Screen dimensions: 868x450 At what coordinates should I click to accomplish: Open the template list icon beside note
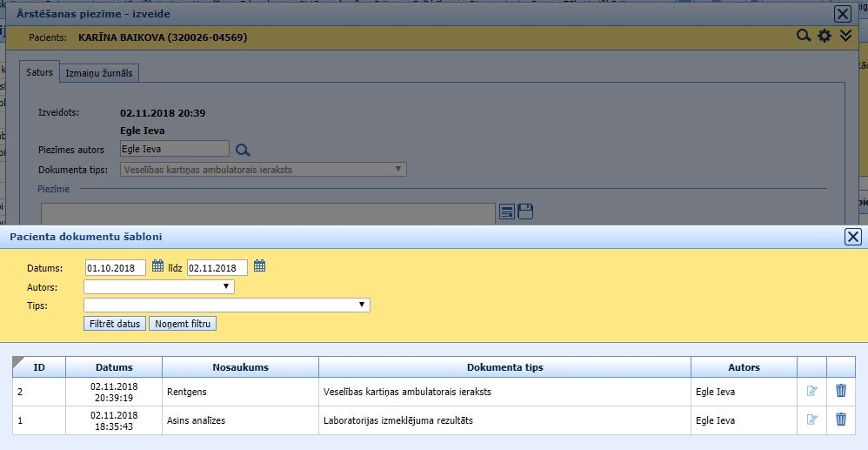click(507, 211)
